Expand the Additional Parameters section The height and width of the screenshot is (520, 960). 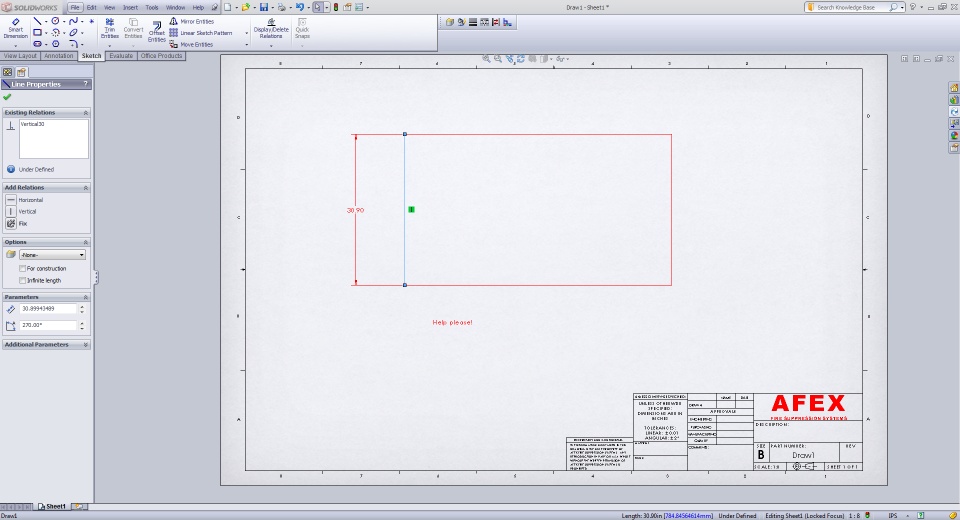click(86, 345)
